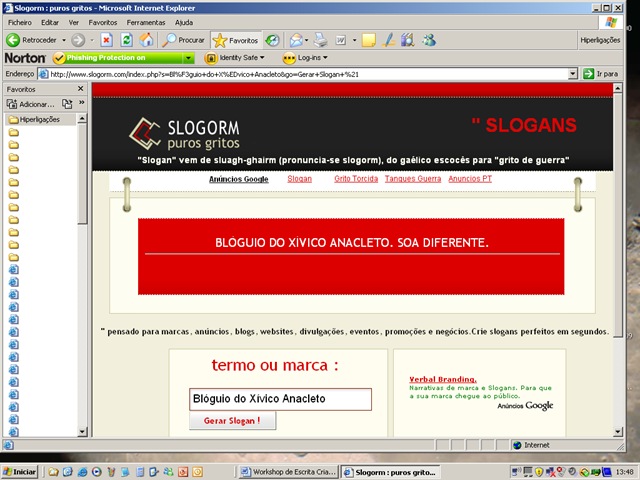This screenshot has width=640, height=480.
Task: Click the Ir para go button
Action: coord(601,74)
